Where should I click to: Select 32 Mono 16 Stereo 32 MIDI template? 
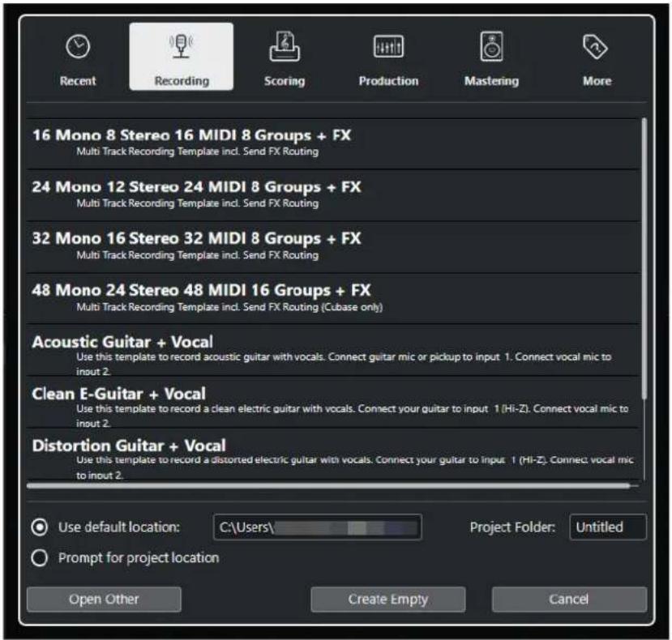pyautogui.click(x=333, y=247)
